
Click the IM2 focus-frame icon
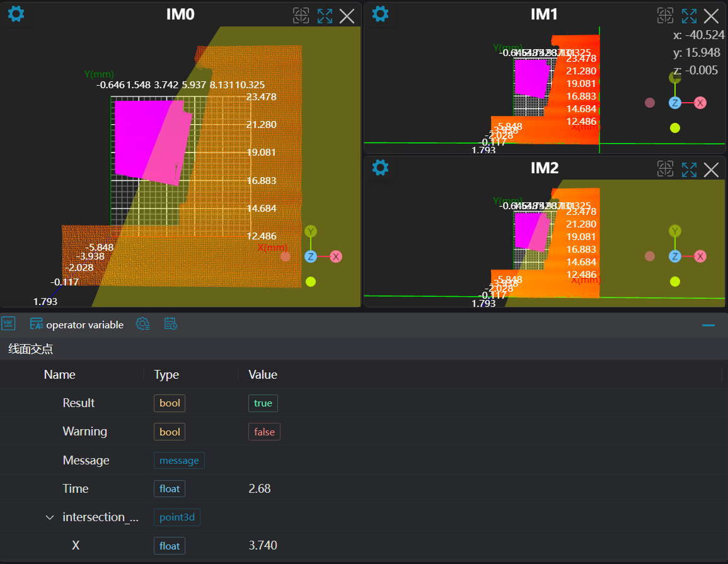666,169
